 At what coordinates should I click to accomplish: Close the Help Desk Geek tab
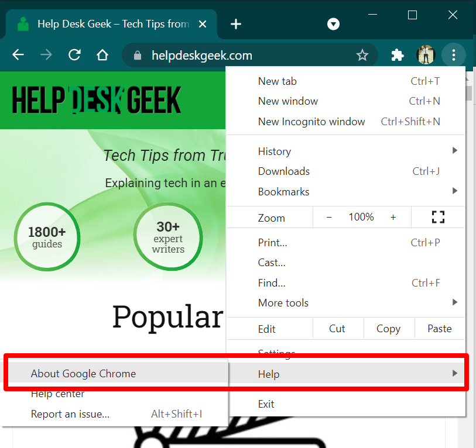click(203, 24)
